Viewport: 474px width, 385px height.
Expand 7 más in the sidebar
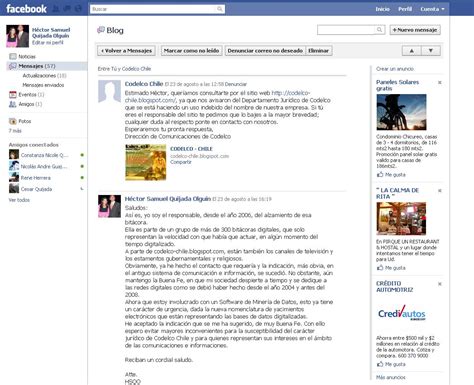pos(15,131)
